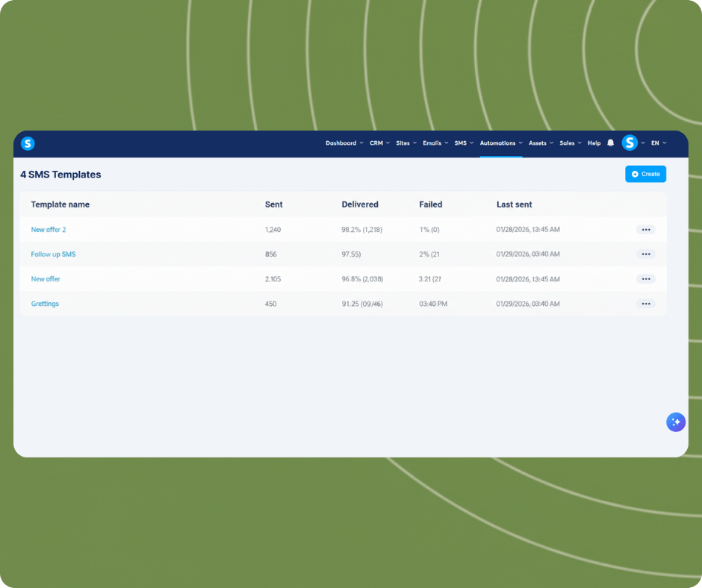Expand the Emails menu

435,143
